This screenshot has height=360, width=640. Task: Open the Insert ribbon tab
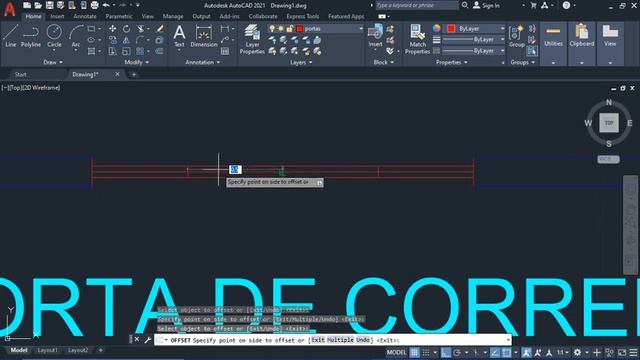pyautogui.click(x=57, y=16)
